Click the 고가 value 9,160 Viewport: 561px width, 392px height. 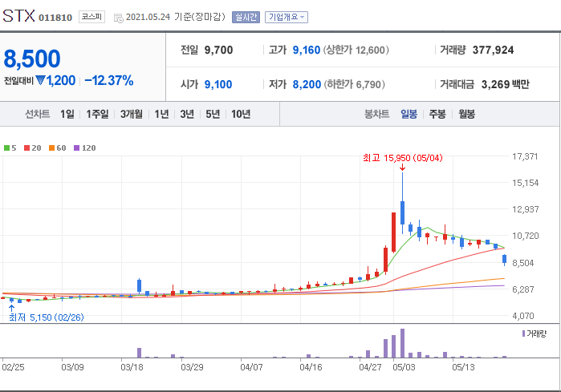pos(307,50)
